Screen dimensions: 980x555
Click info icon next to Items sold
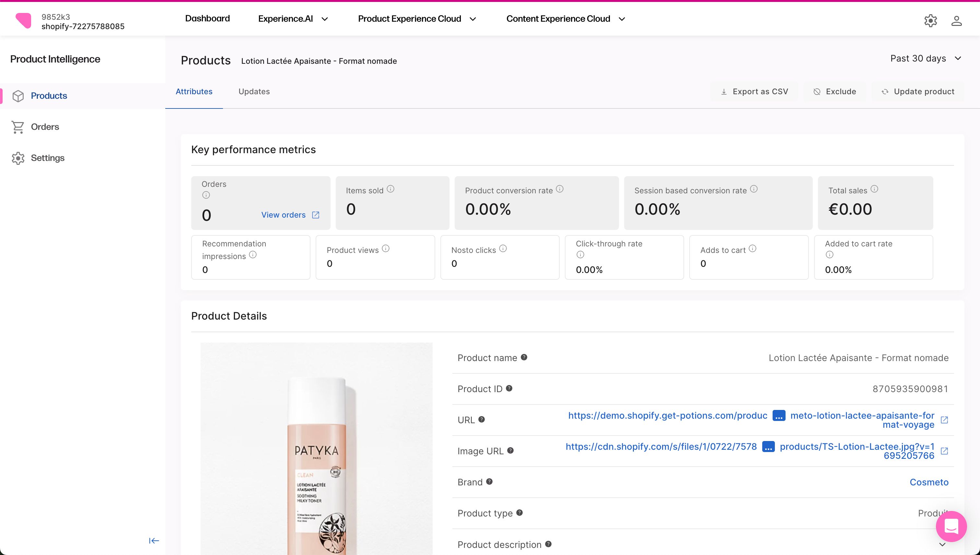point(390,189)
